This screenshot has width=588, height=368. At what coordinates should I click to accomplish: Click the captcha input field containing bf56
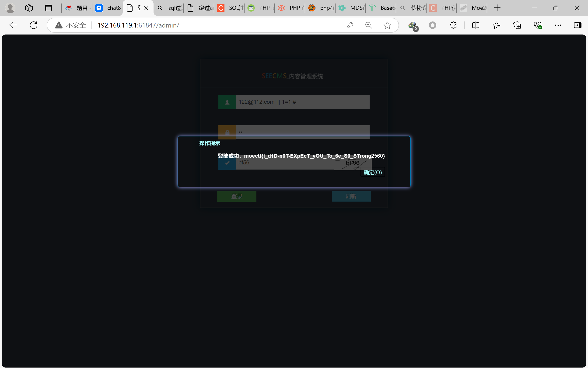click(x=285, y=163)
